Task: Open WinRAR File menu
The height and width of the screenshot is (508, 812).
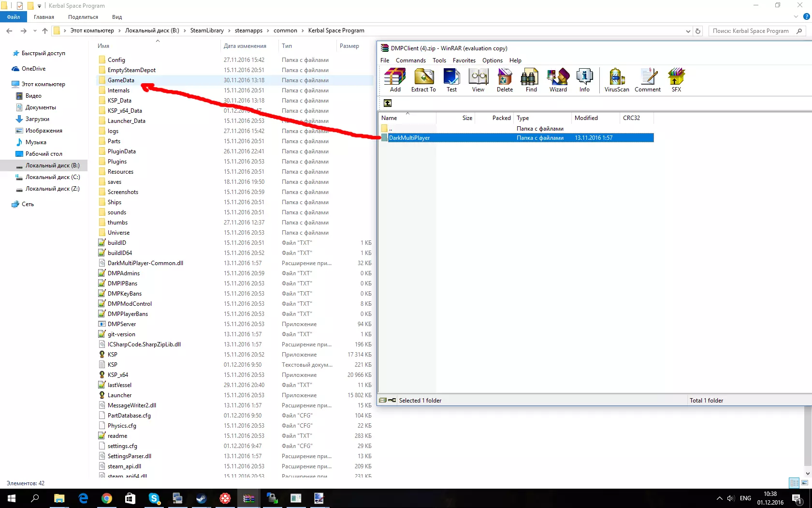Action: (x=385, y=60)
